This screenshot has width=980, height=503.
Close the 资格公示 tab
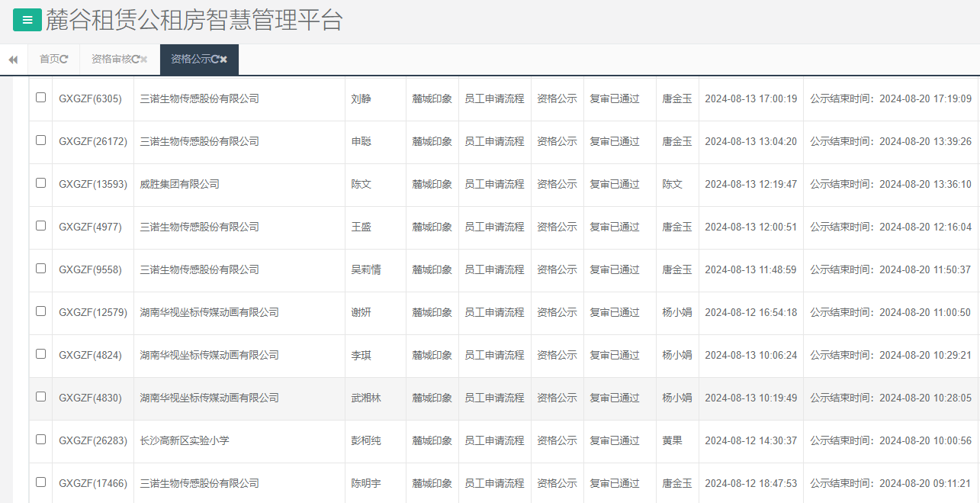[225, 59]
